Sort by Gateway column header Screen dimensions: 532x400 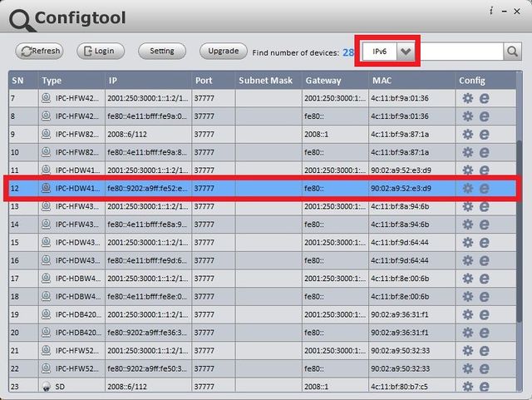click(x=335, y=81)
